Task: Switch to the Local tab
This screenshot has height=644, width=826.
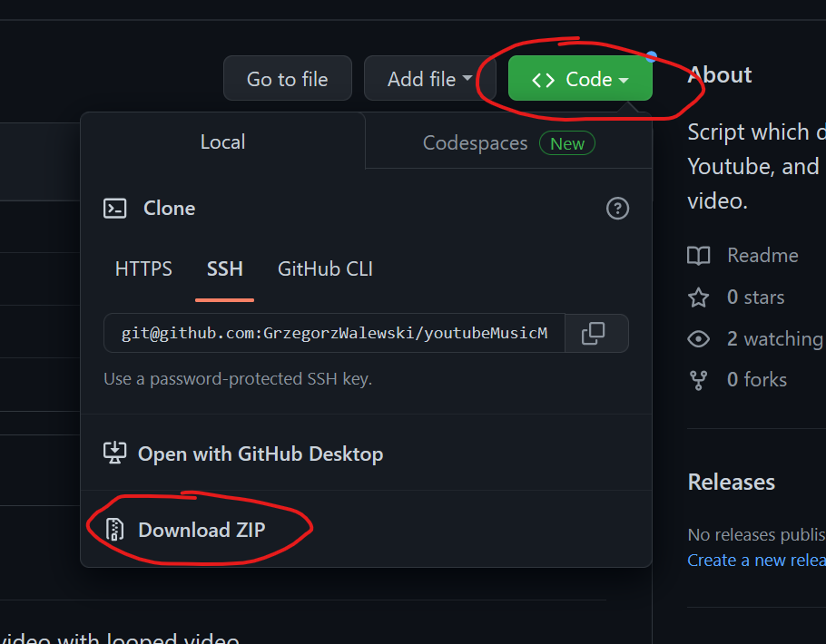Action: click(222, 141)
